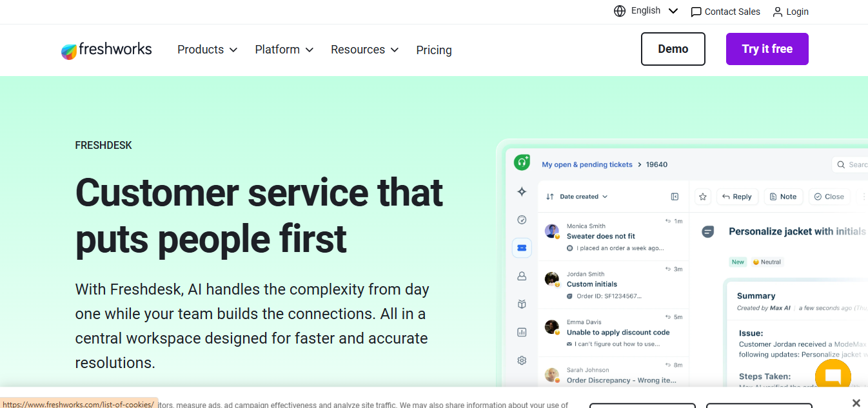The width and height of the screenshot is (868, 408).
Task: Click the star ticket icon
Action: 704,197
